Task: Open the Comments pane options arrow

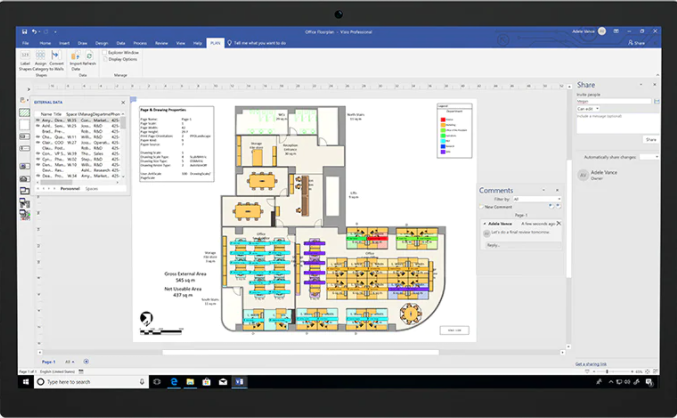Action: click(x=544, y=190)
